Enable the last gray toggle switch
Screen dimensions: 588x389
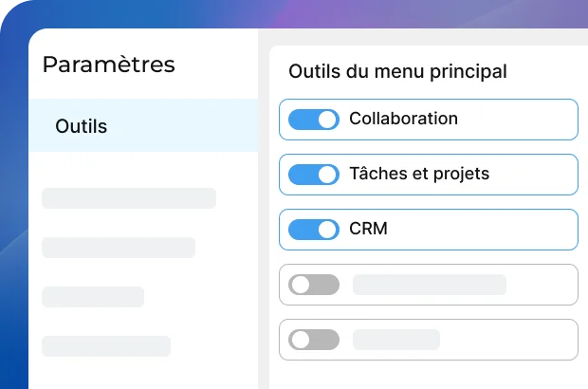coord(313,340)
